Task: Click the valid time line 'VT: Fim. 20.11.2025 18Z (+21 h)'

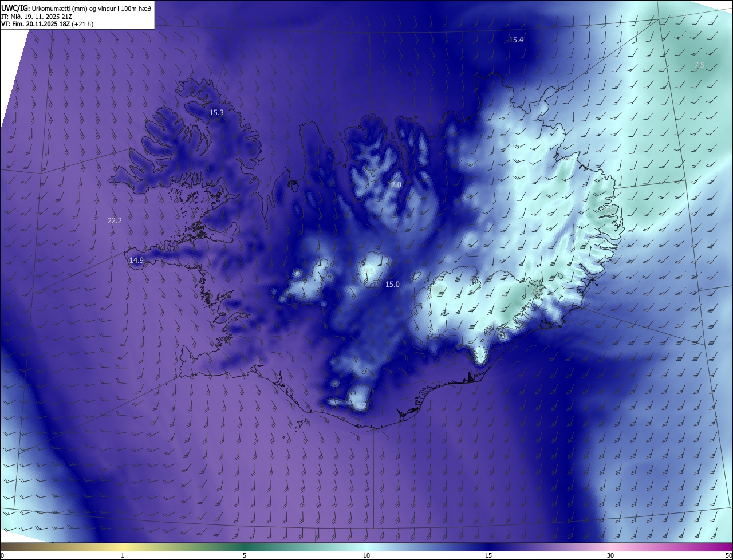Action: point(48,24)
